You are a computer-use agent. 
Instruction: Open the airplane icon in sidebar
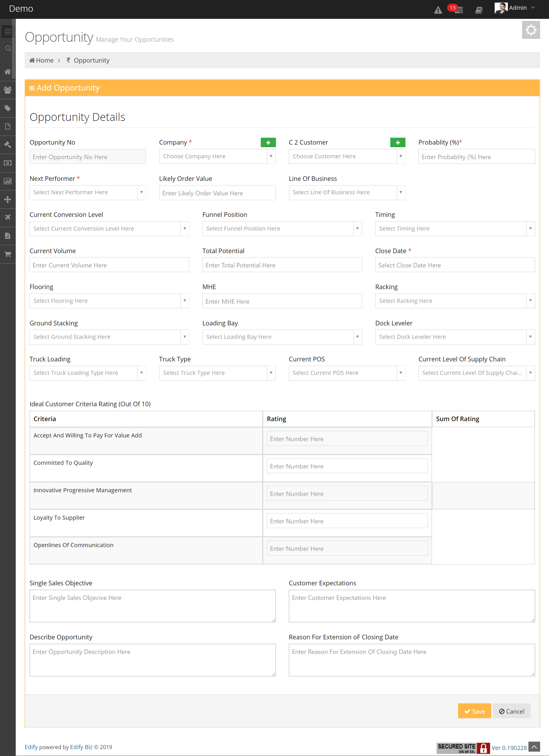pos(8,217)
